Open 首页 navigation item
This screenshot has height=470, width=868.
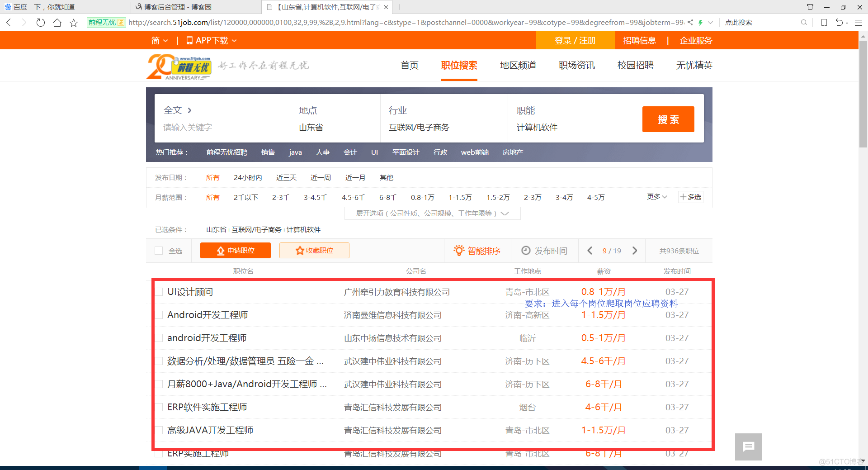click(410, 66)
